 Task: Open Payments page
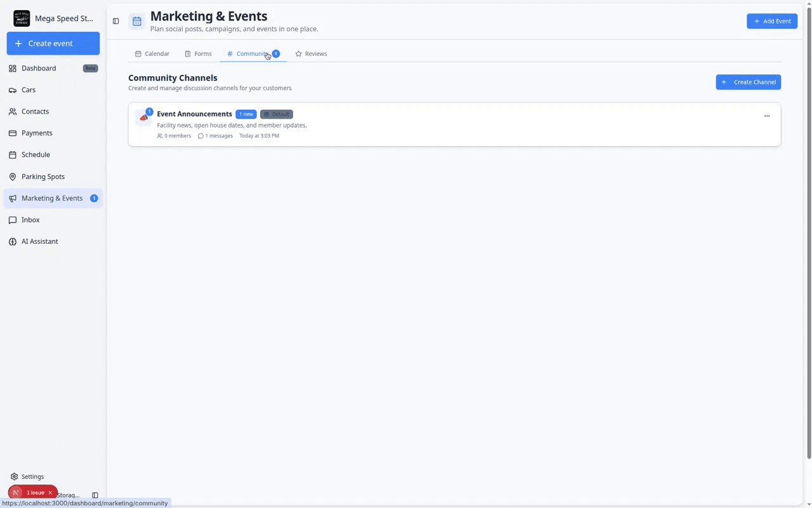[x=53, y=133]
